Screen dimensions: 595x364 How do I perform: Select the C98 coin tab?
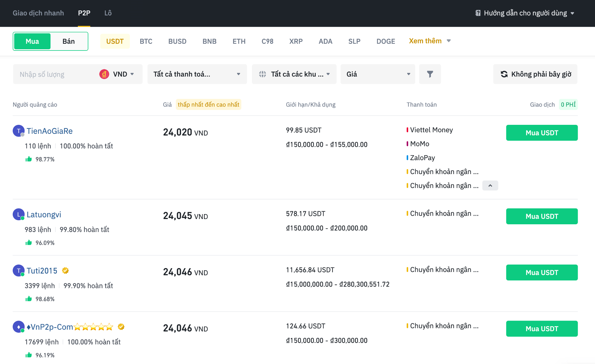267,41
